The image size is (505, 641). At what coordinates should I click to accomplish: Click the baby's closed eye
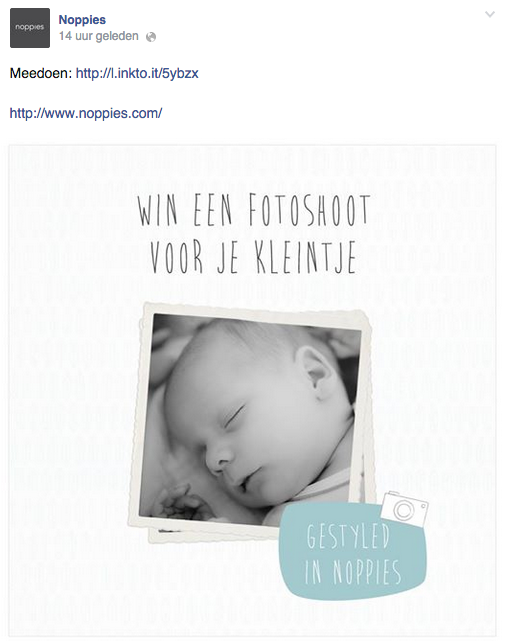tap(234, 416)
